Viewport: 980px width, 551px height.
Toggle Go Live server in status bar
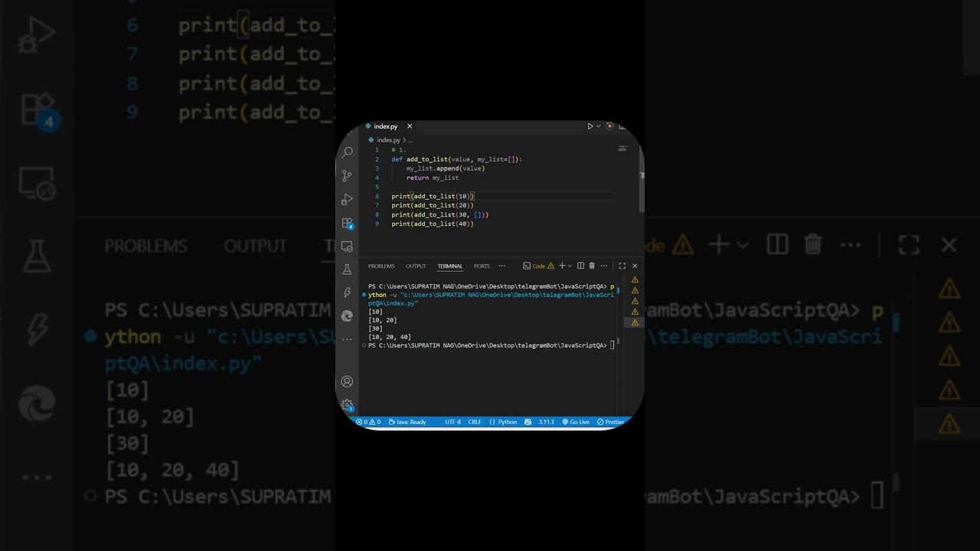point(576,422)
